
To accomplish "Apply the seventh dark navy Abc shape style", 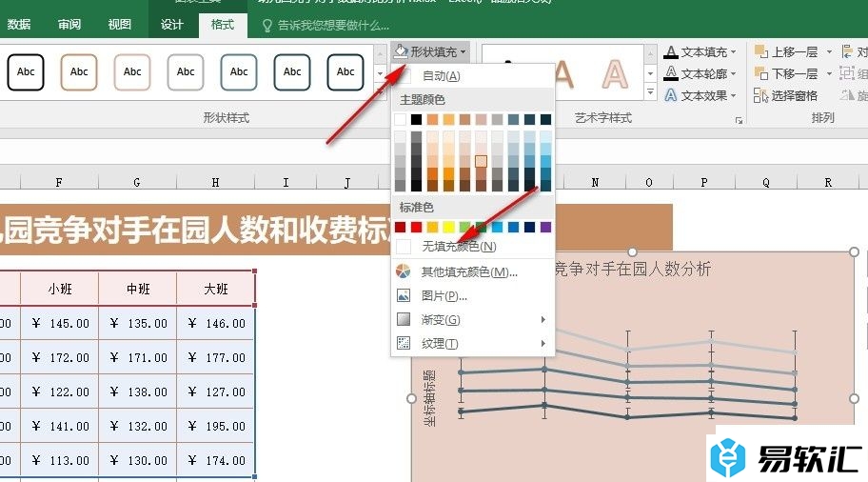I will 345,72.
